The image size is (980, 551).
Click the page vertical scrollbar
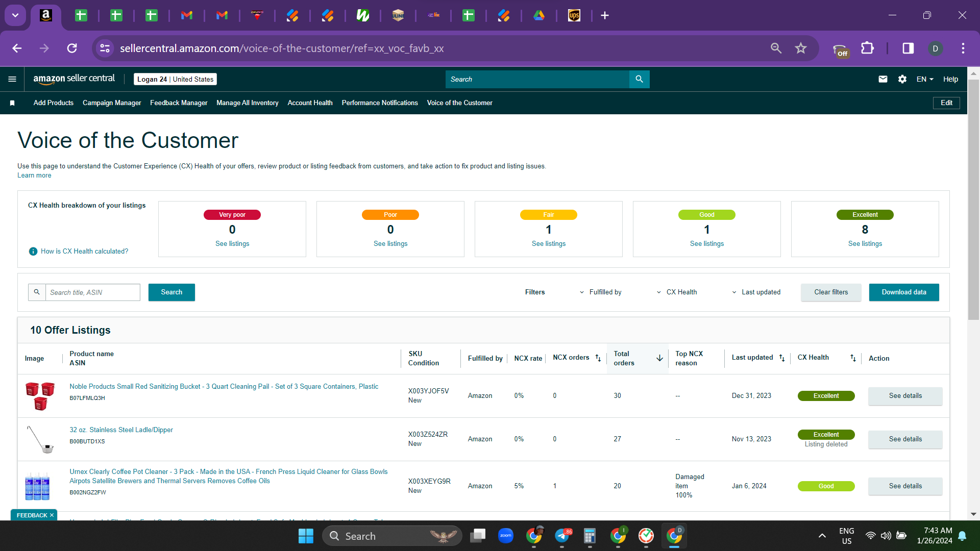coord(973,199)
